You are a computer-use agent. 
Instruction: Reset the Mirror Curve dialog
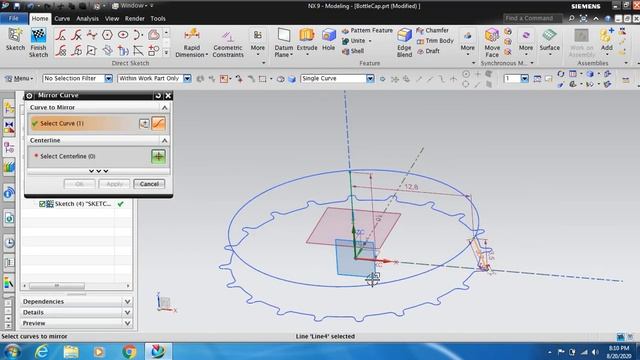(x=158, y=96)
